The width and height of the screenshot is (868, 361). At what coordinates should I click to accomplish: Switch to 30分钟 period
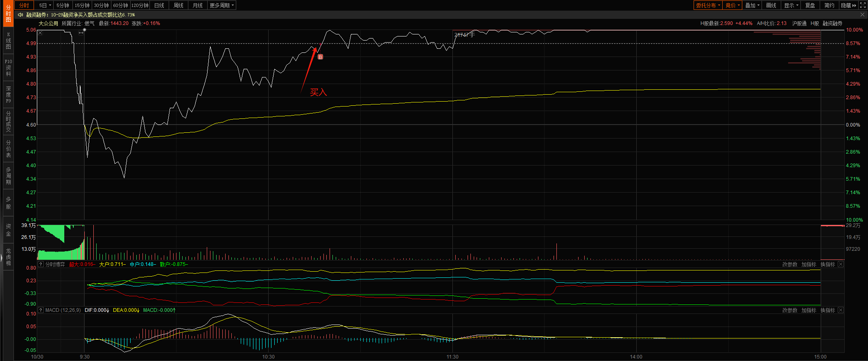tap(101, 5)
